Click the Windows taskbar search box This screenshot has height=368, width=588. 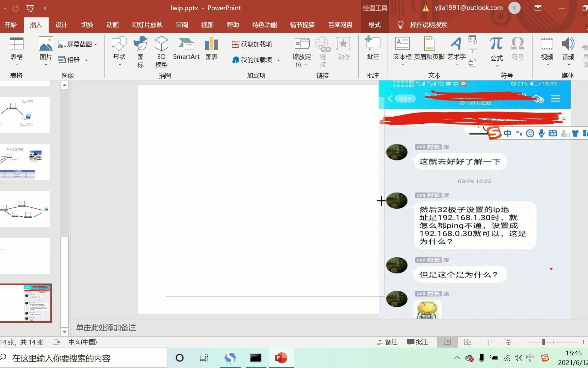click(83, 358)
